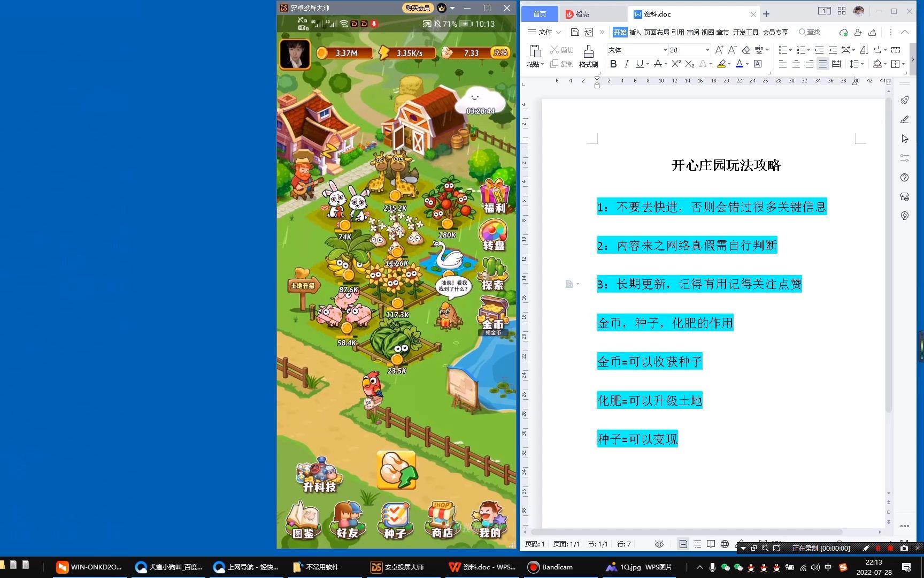
Task: Click the Paste clipboard icon
Action: pos(535,51)
